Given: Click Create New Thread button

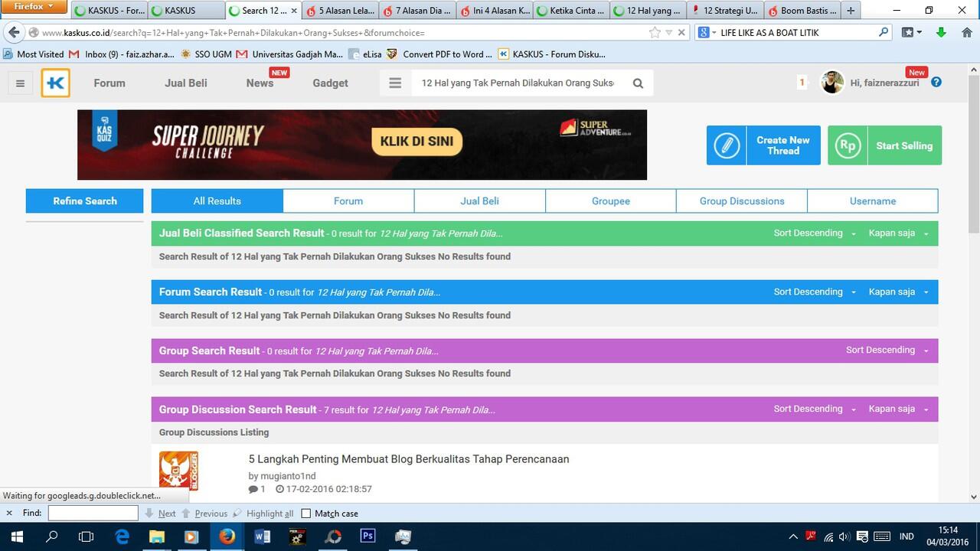Looking at the screenshot, I should click(763, 145).
